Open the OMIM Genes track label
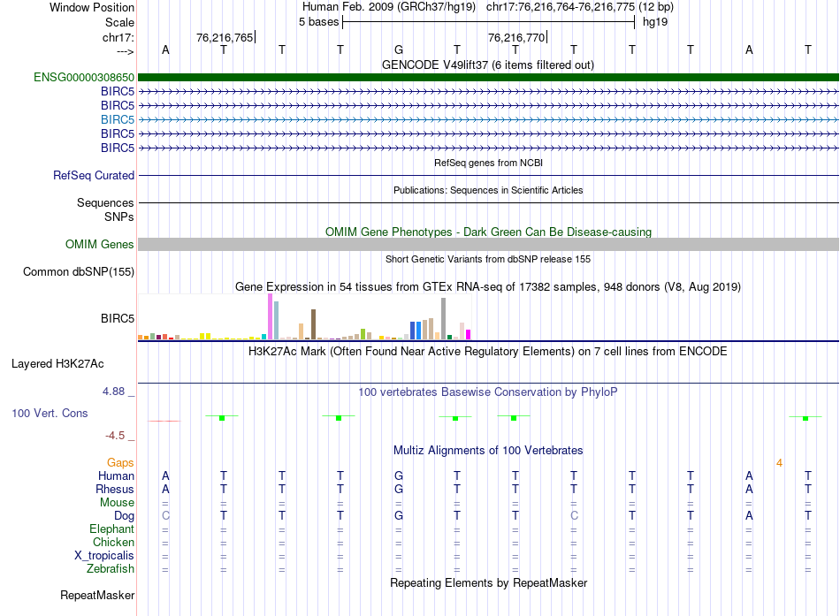840x616 pixels. pyautogui.click(x=100, y=244)
